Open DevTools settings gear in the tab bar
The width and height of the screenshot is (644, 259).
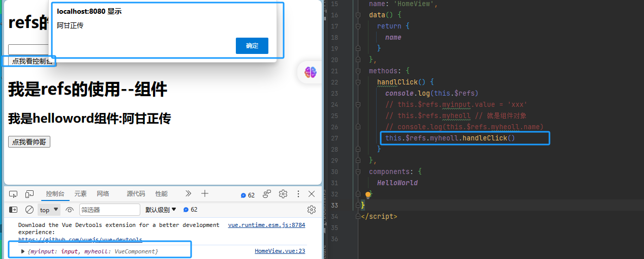point(283,194)
